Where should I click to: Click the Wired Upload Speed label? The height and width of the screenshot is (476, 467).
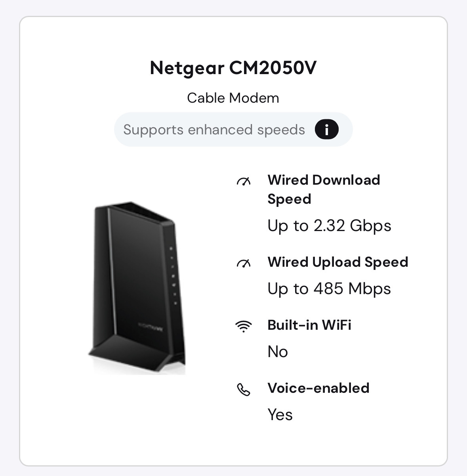click(338, 262)
